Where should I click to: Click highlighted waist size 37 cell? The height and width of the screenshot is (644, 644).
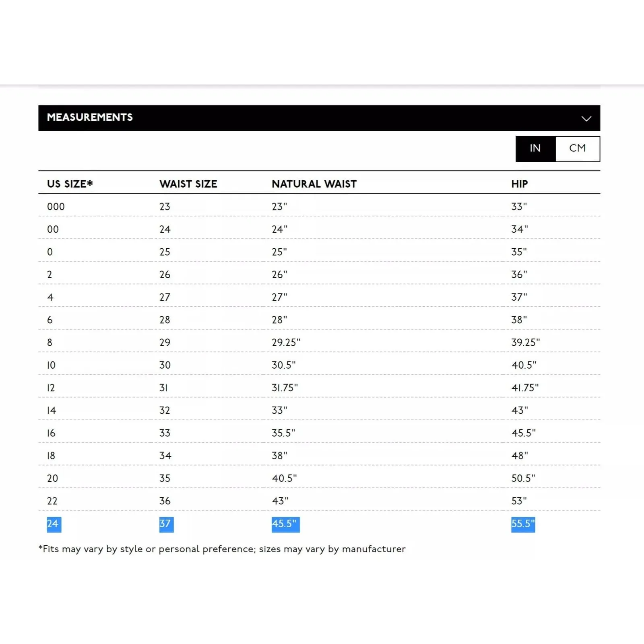click(165, 524)
